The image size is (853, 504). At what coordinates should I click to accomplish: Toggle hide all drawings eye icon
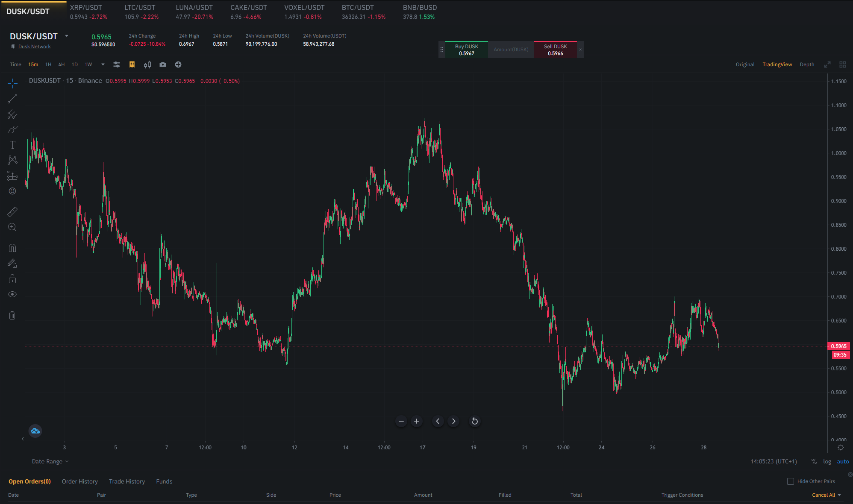(12, 294)
